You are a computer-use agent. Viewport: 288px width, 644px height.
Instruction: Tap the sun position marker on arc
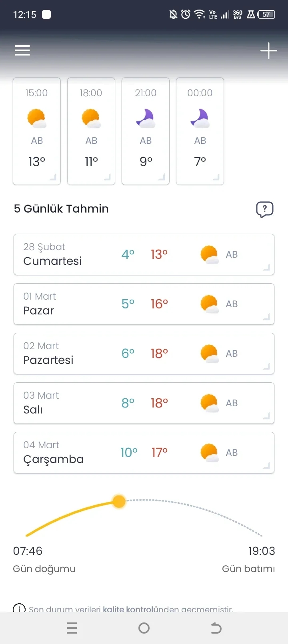click(119, 501)
